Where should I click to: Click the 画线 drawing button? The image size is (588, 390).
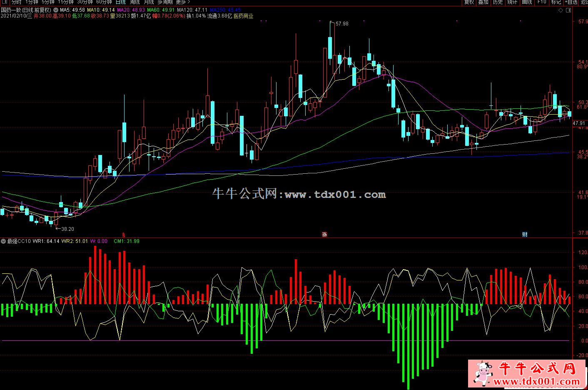point(527,2)
